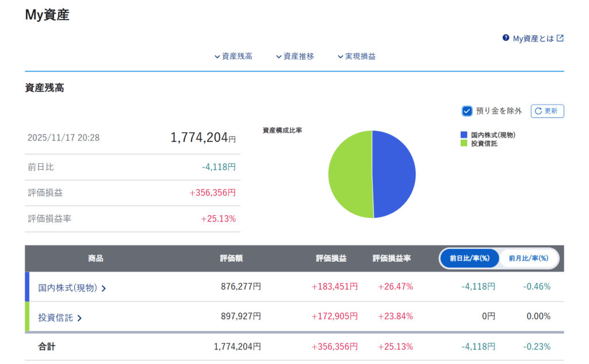Click the green 投資信託 legend square
This screenshot has height=364, width=589.
click(464, 143)
